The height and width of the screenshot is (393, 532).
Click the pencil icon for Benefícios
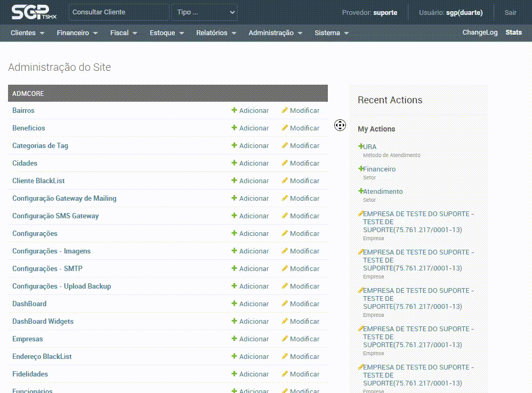click(x=285, y=128)
